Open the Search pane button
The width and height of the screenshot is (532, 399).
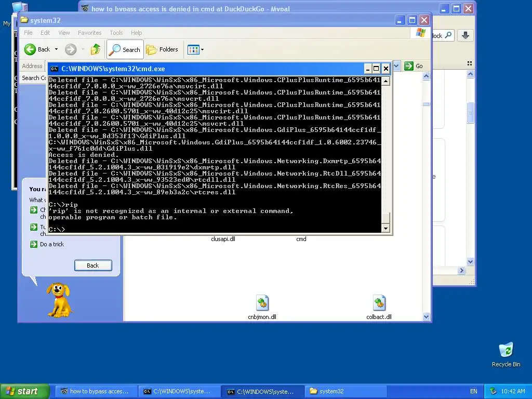pos(125,49)
